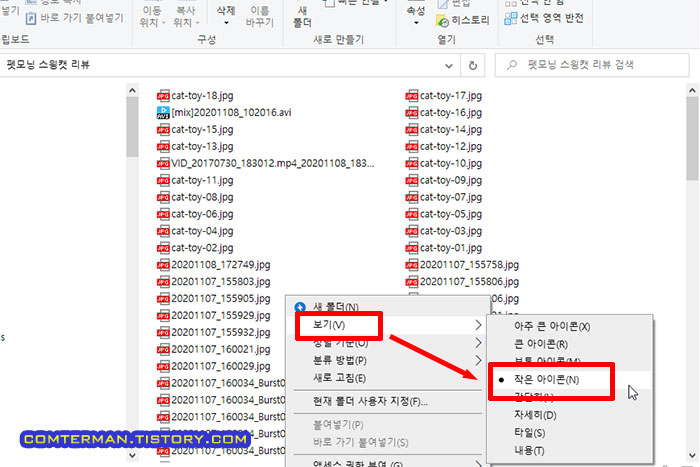Screen dimensions: 700x467
Task: Select the JPG icon of cat-toy-15.jpg
Action: (163, 129)
